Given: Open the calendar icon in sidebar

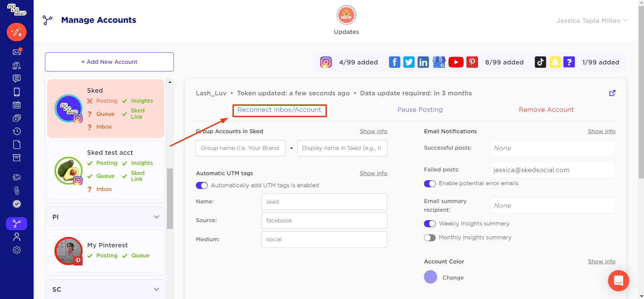Looking at the screenshot, I should pyautogui.click(x=17, y=105).
